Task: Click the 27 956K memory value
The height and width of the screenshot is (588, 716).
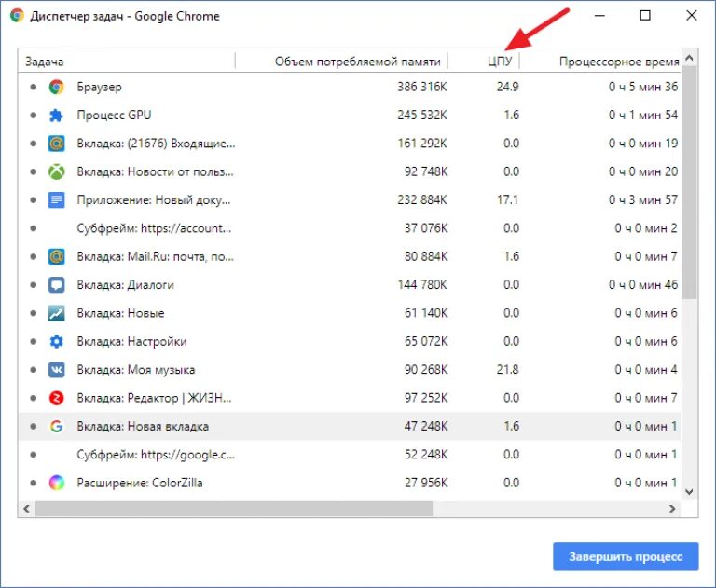Action: 426,483
